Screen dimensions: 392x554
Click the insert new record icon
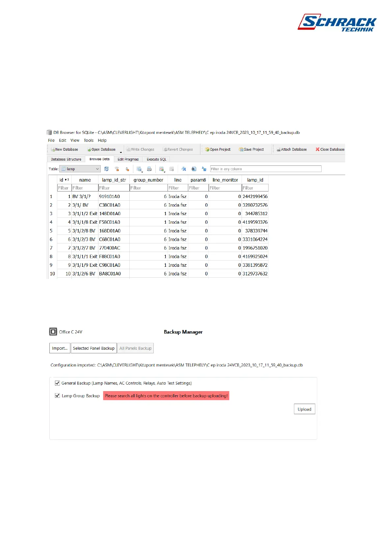pyautogui.click(x=162, y=169)
